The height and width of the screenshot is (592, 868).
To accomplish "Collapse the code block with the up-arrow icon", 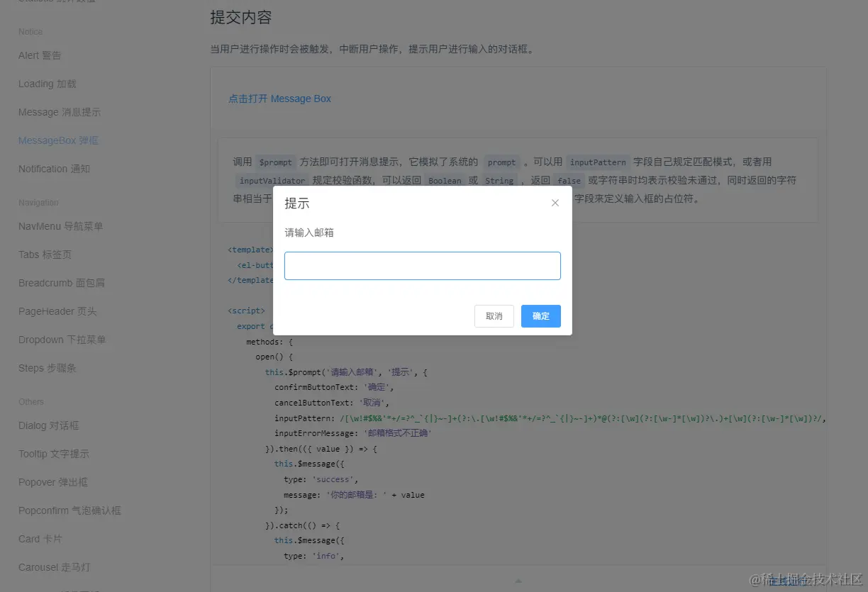I will click(x=518, y=581).
